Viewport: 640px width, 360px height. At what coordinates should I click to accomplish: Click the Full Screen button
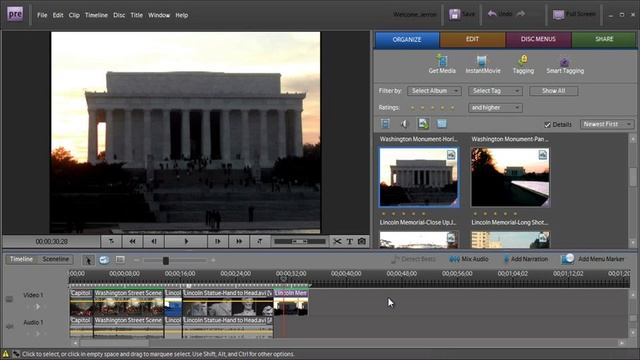574,14
